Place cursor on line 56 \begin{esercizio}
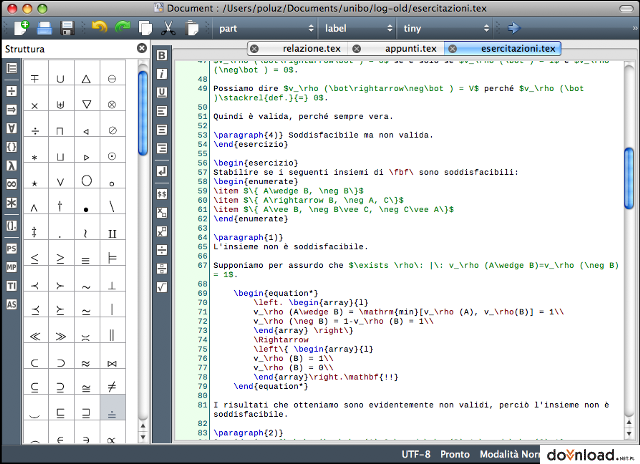The image size is (640, 464). 256,163
